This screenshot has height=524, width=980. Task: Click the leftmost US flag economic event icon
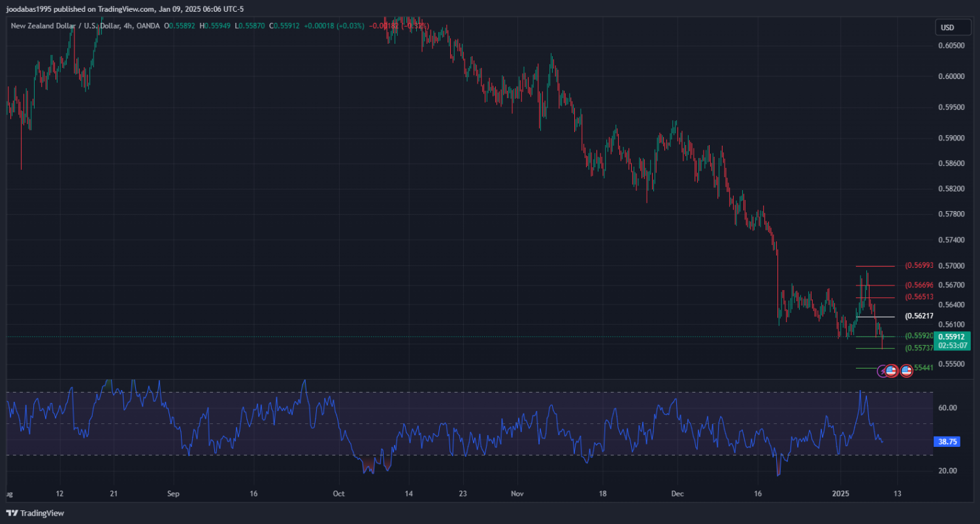point(891,370)
